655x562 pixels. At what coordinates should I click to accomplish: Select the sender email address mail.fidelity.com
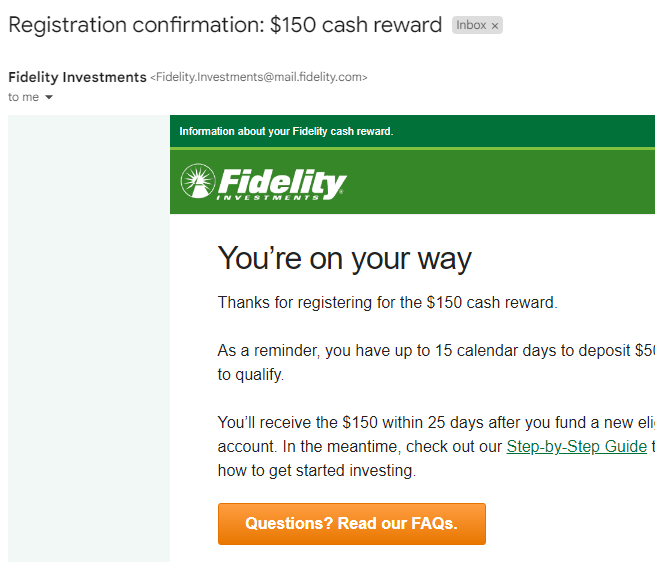[259, 77]
